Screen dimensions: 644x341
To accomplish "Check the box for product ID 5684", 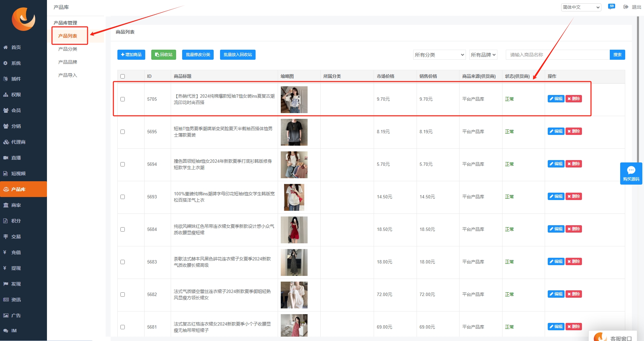I will (122, 229).
